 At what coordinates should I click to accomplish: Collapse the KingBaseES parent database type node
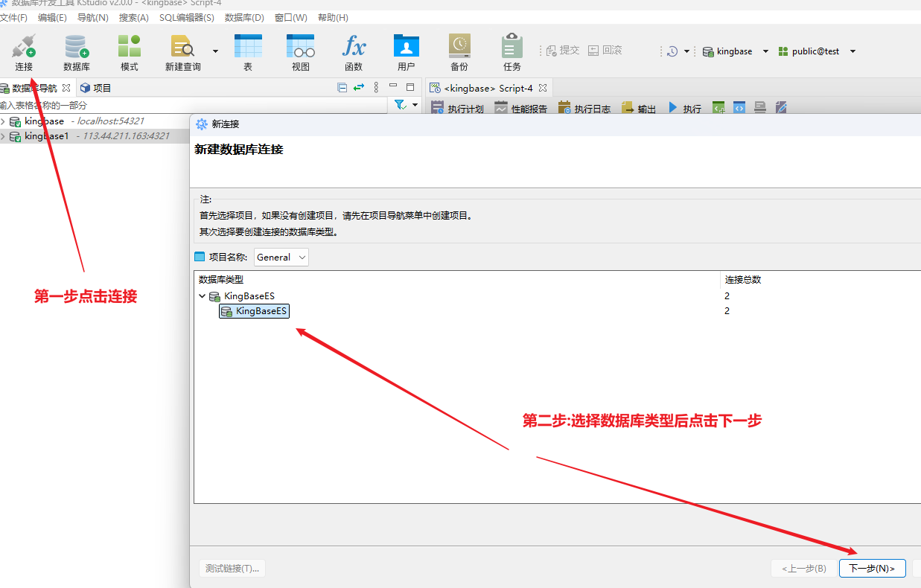(x=203, y=296)
